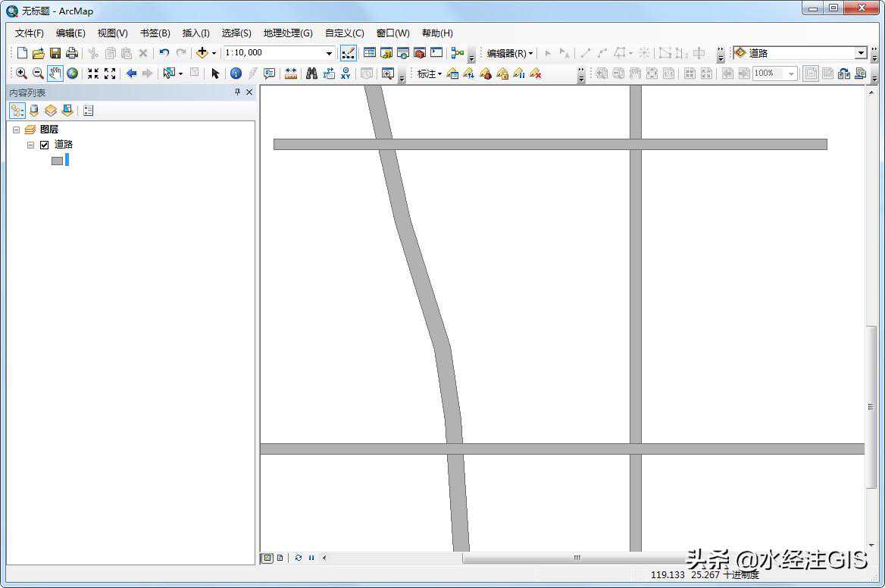Viewport: 885px width, 588px height.
Task: Click the 道路 gray symbol swatch
Action: (57, 161)
